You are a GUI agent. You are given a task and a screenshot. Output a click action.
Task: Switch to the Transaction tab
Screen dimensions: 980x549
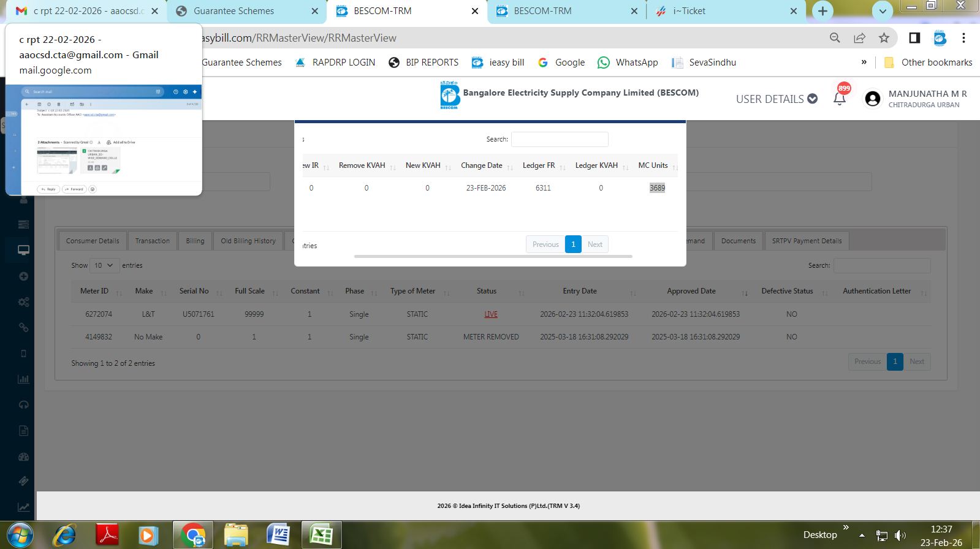pos(153,241)
